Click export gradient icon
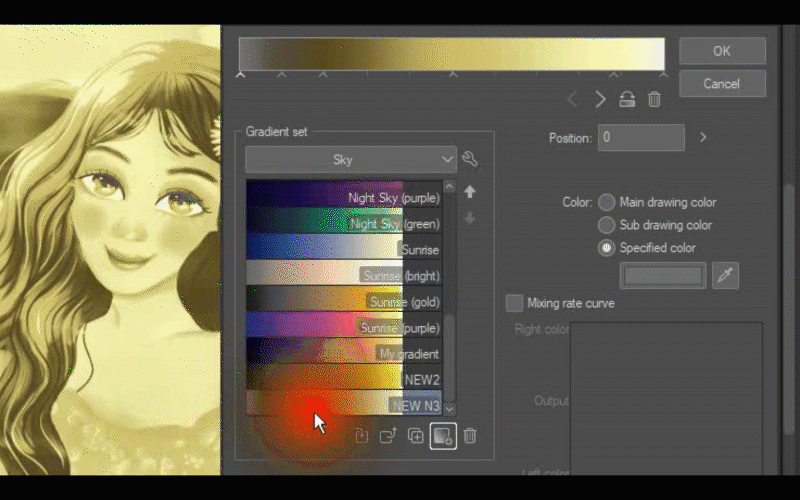800x500 pixels. (x=388, y=436)
